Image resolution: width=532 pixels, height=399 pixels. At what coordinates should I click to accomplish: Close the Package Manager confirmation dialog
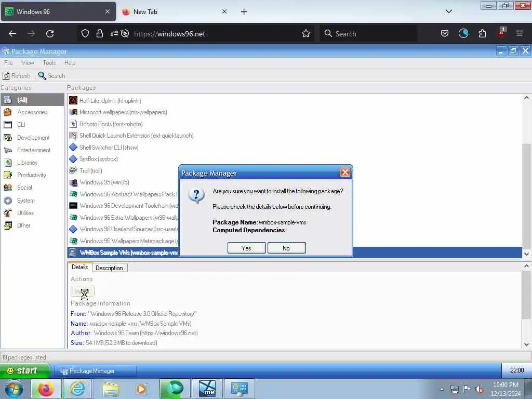tap(345, 172)
